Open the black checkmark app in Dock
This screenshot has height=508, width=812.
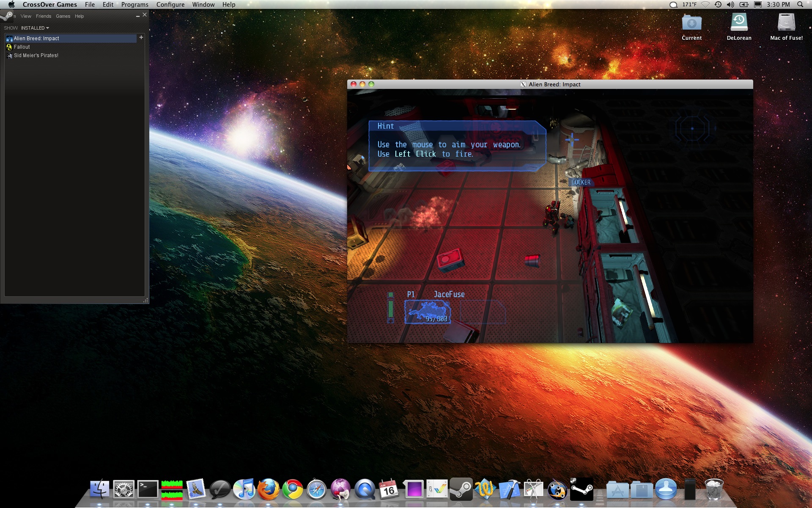(220, 490)
